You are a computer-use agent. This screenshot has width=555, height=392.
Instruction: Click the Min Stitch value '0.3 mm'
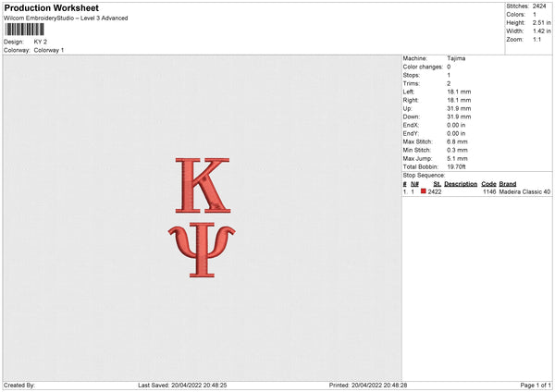tap(457, 150)
